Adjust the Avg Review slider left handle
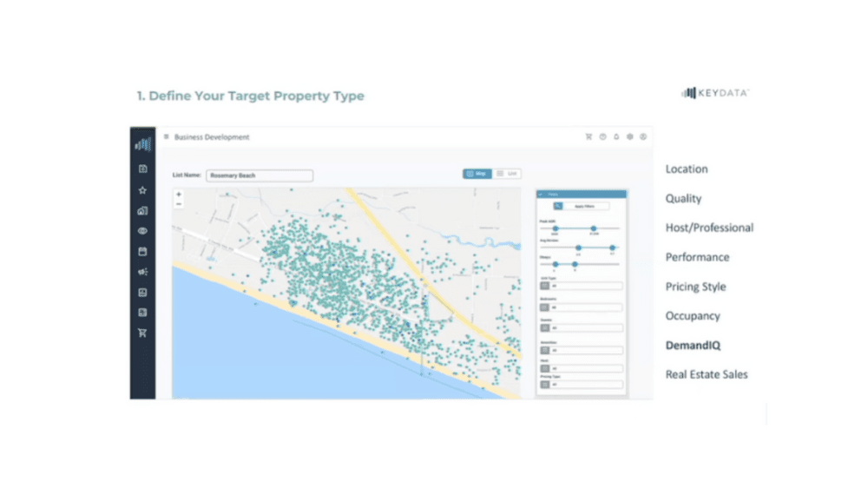Screen dimensions: 868x489 coord(578,248)
